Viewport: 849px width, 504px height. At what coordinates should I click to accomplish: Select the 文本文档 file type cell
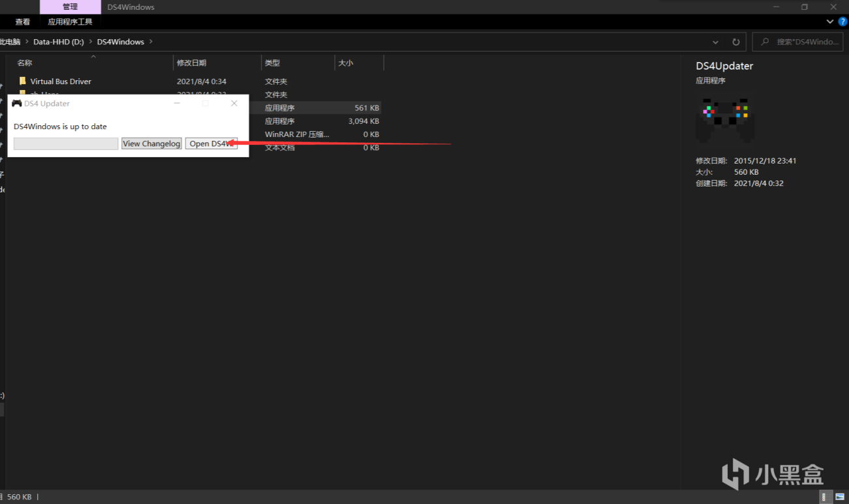click(x=280, y=148)
